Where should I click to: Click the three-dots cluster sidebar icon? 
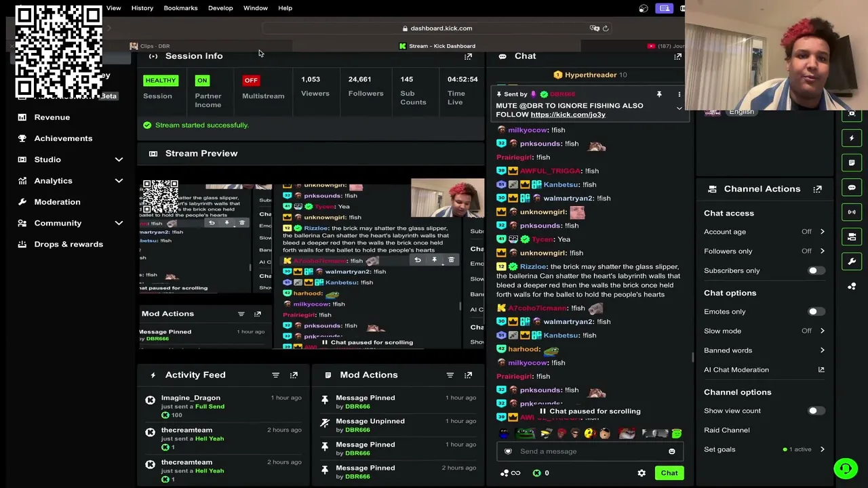pos(852,286)
